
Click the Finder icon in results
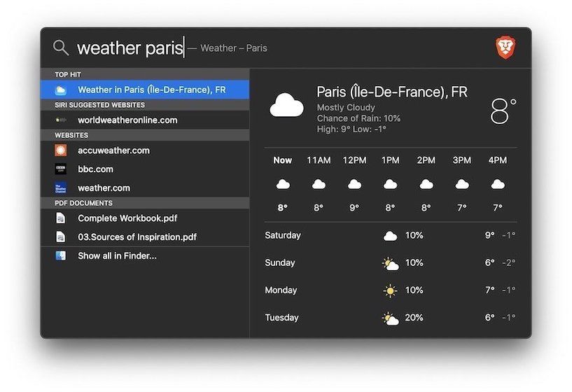(61, 255)
